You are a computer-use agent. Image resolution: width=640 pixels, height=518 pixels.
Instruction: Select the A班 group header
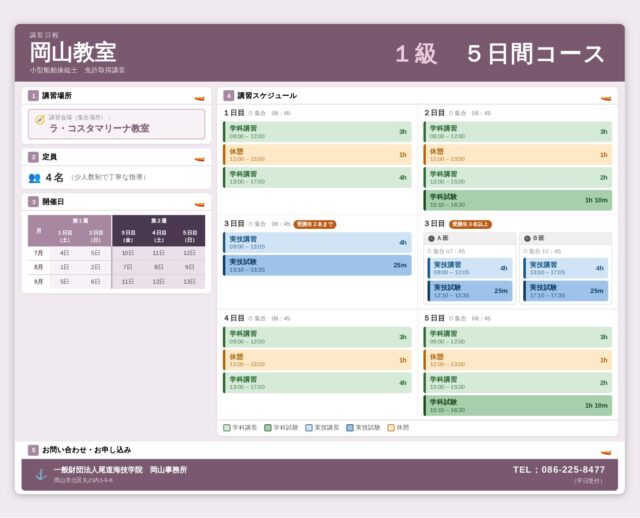pos(470,238)
